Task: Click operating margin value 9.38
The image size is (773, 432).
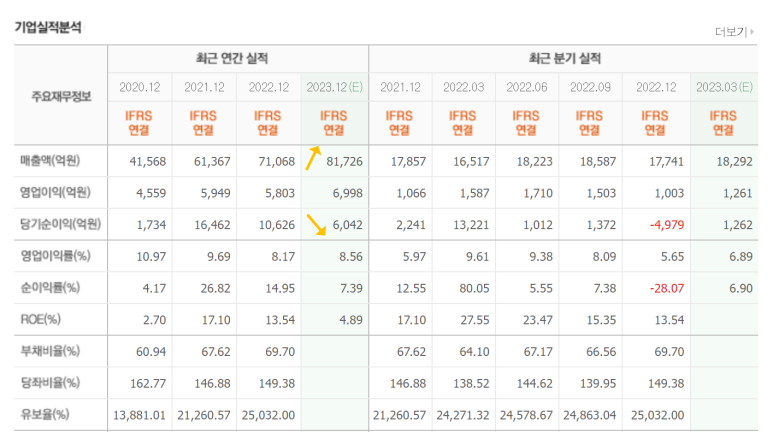Action: tap(541, 256)
